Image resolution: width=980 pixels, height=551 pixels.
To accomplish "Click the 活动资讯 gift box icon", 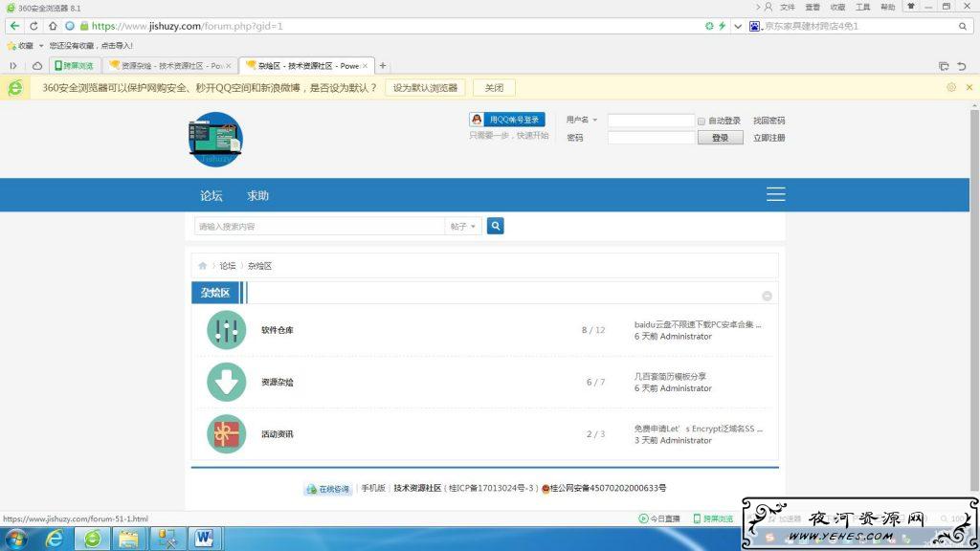I will coord(226,433).
